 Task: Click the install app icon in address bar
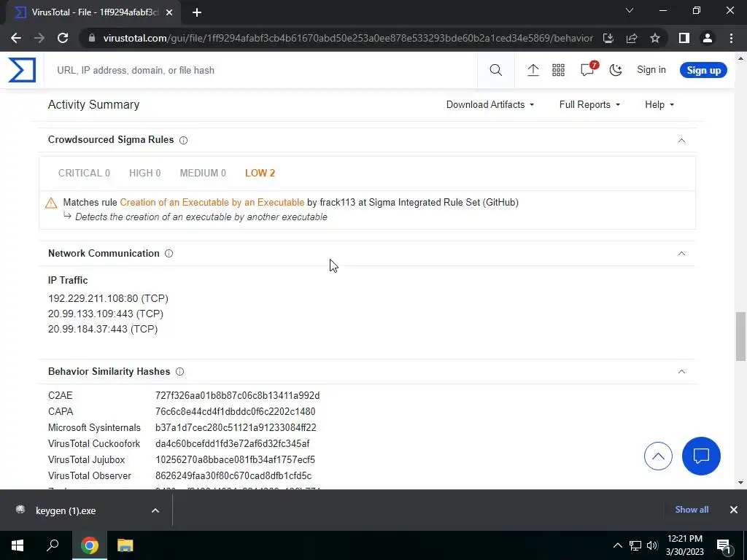point(608,38)
